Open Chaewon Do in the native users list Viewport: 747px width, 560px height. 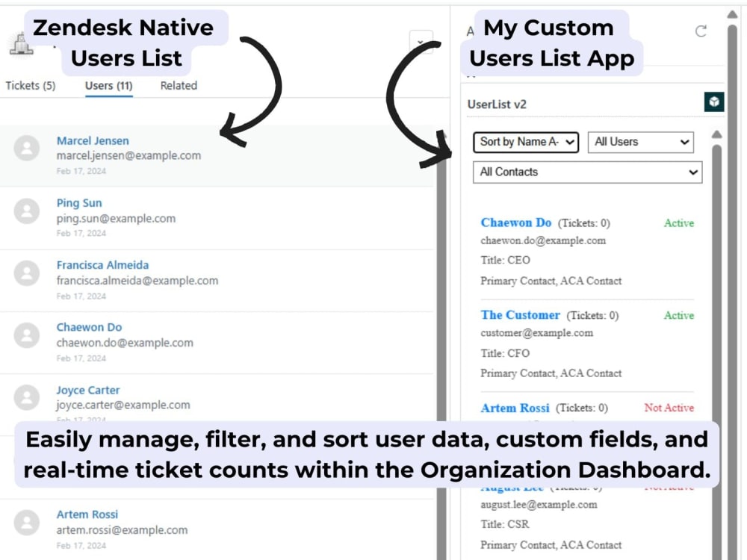pyautogui.click(x=89, y=327)
